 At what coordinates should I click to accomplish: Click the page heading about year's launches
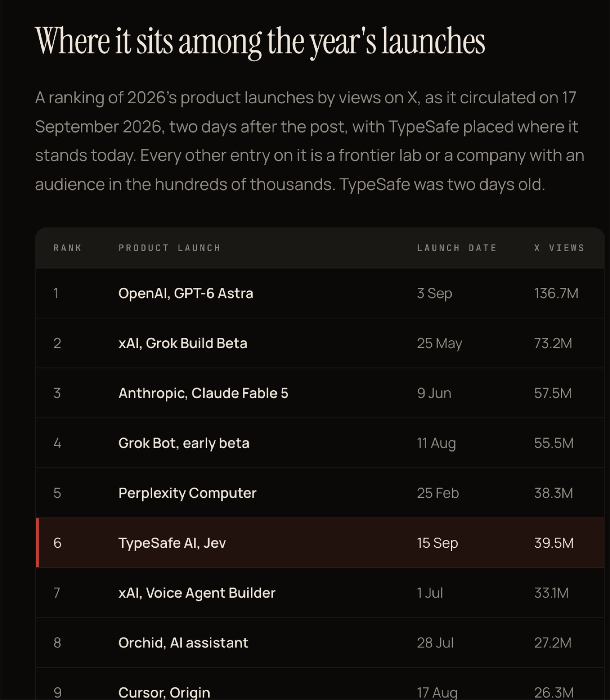pos(260,42)
